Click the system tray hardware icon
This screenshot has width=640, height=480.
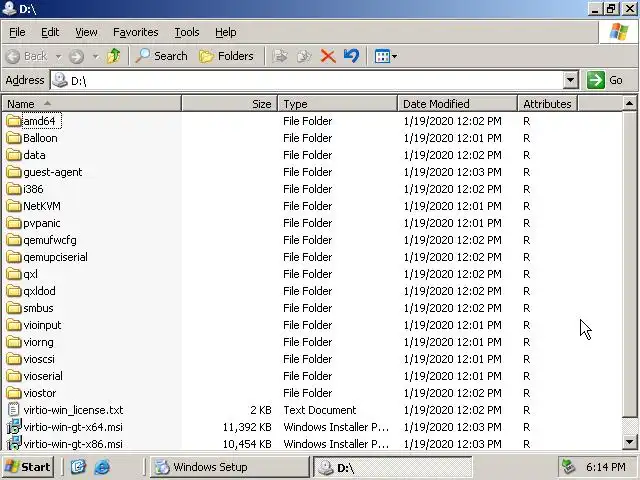pos(568,467)
